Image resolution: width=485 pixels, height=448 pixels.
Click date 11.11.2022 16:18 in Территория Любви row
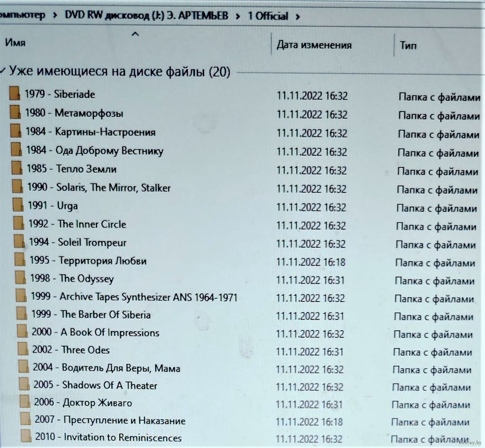pos(310,262)
